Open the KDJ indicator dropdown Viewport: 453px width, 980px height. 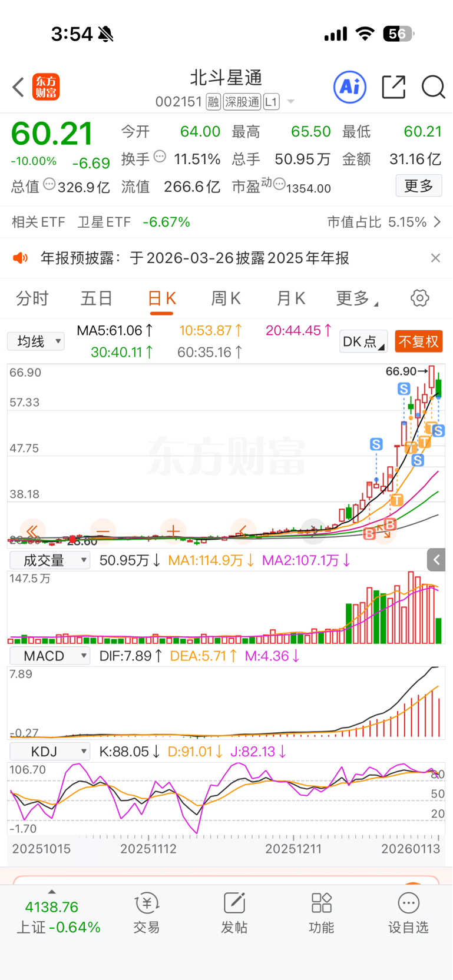click(50, 752)
